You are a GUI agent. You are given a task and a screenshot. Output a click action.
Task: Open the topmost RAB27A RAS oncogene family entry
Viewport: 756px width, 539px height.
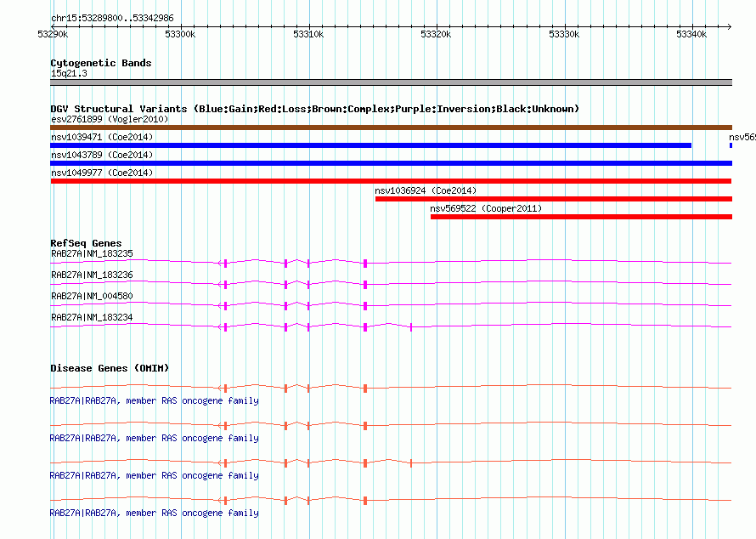point(155,400)
